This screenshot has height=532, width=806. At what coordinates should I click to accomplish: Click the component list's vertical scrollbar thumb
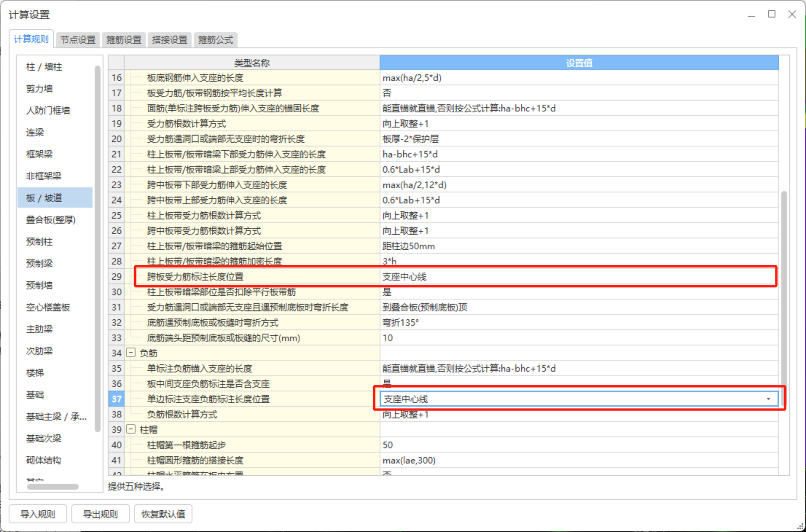[x=97, y=249]
